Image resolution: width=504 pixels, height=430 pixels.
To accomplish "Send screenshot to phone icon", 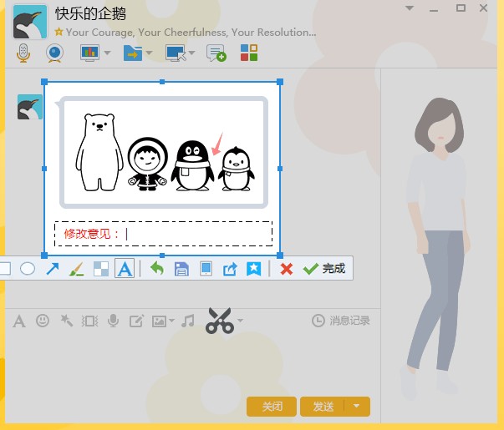I will (206, 269).
